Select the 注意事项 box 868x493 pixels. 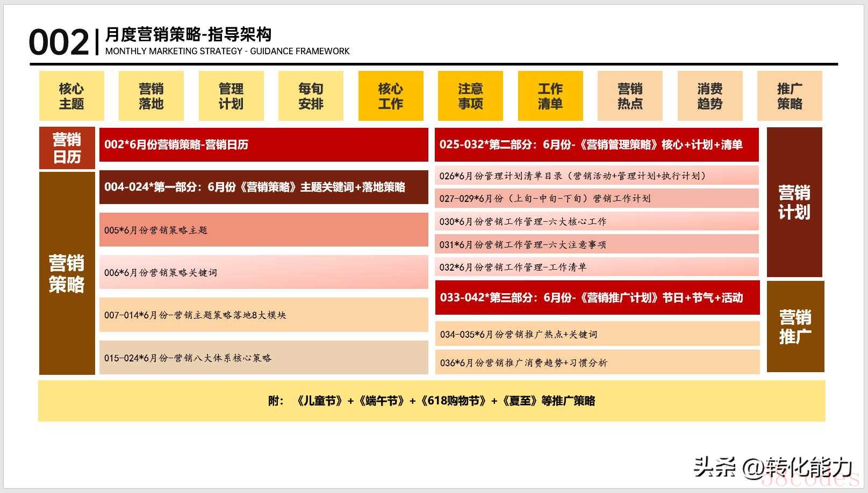click(470, 96)
